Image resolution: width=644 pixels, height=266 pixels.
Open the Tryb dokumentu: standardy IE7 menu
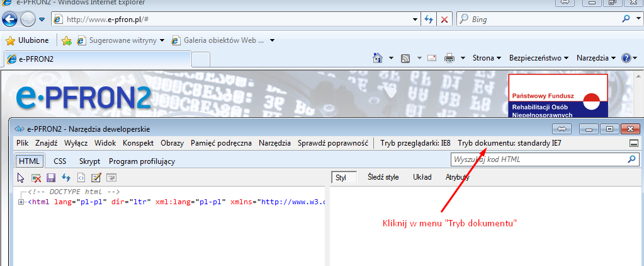(x=509, y=143)
